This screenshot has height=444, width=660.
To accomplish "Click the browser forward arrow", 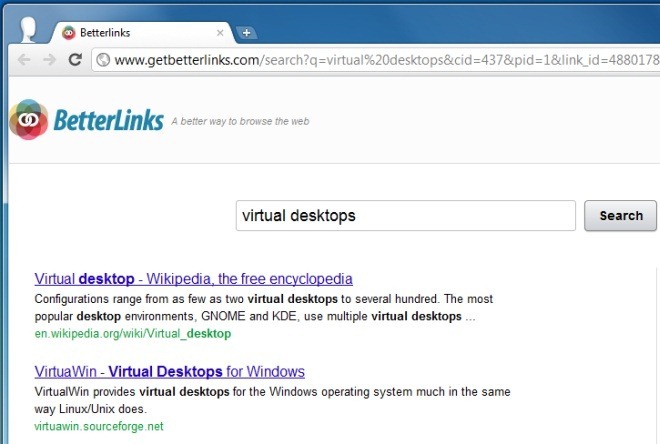I will (x=49, y=60).
